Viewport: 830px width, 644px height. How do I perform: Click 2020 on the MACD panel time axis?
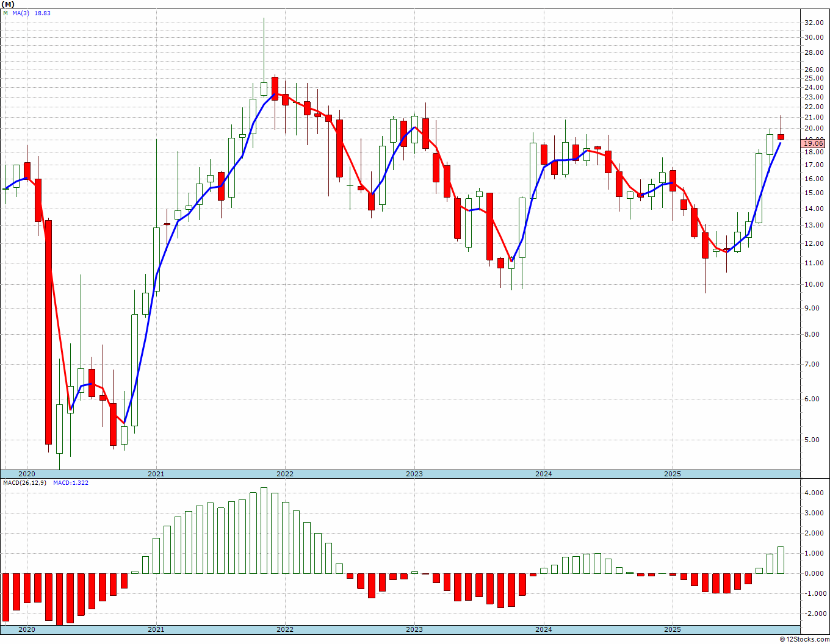click(x=26, y=629)
